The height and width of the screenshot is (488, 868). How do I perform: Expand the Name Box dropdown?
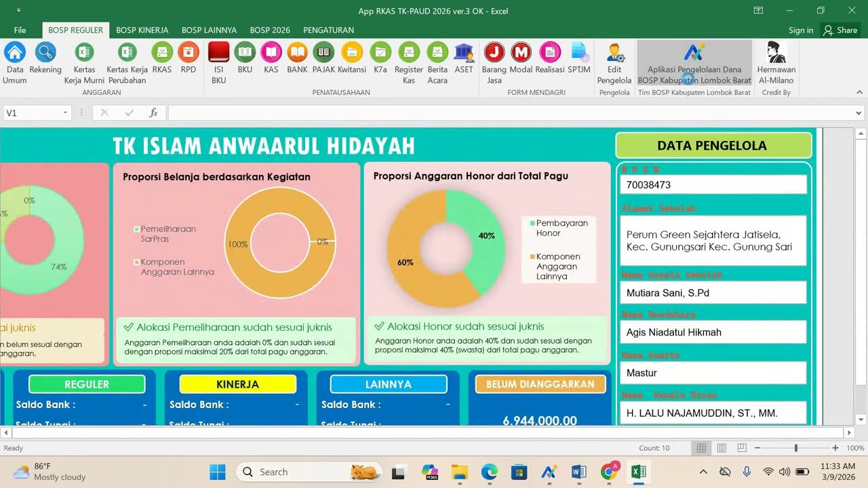point(65,113)
